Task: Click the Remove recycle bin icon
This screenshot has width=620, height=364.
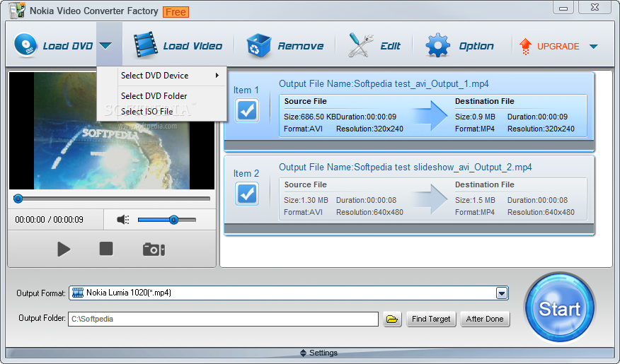Action: pos(258,45)
